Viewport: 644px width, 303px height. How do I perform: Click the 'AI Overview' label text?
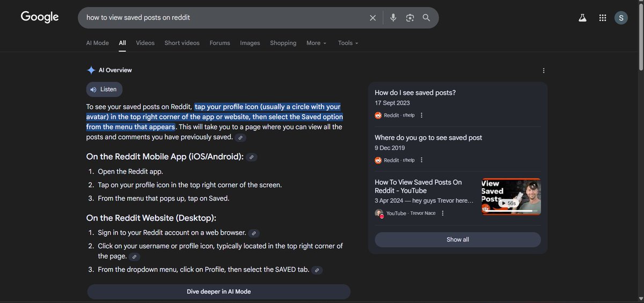coord(115,70)
